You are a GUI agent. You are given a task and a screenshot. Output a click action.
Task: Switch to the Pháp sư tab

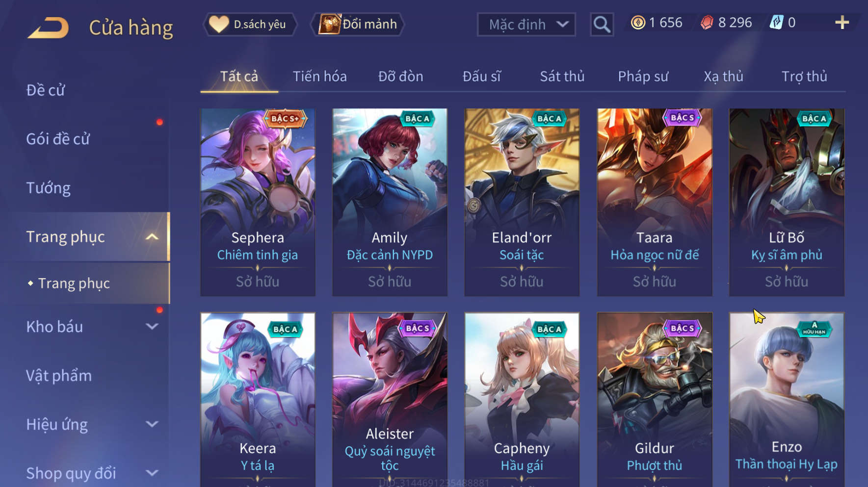pyautogui.click(x=643, y=77)
